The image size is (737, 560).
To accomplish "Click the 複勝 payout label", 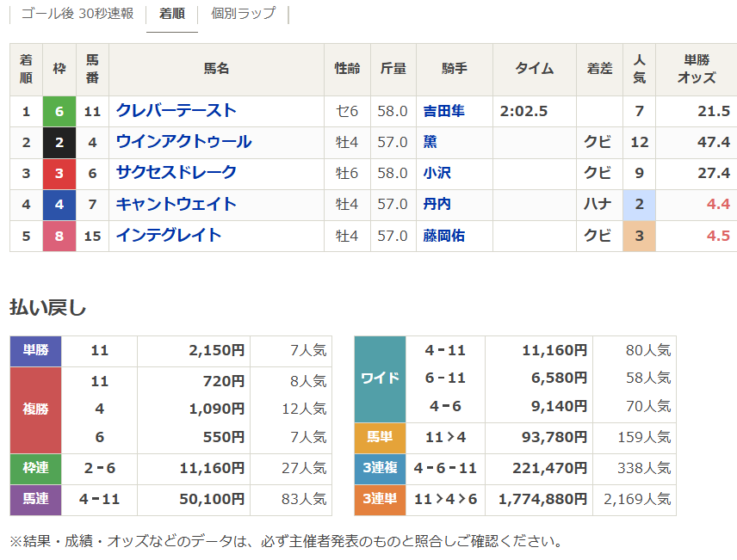I will tap(35, 409).
